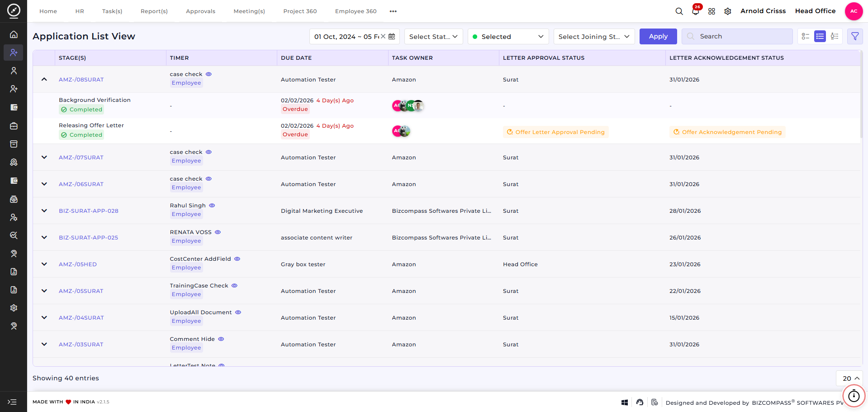Open the timer clock floating icon
Image resolution: width=868 pixels, height=412 pixels.
[854, 396]
